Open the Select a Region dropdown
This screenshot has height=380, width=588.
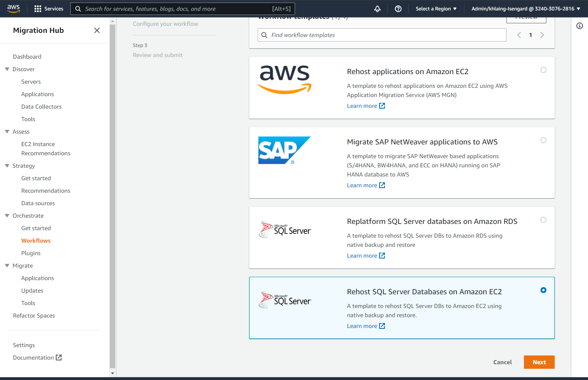point(436,9)
